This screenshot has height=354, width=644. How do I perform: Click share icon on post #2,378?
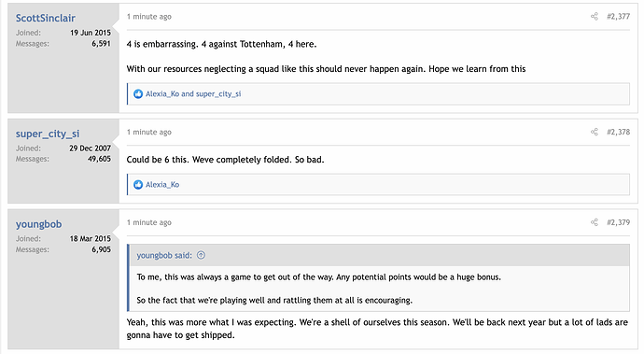594,132
